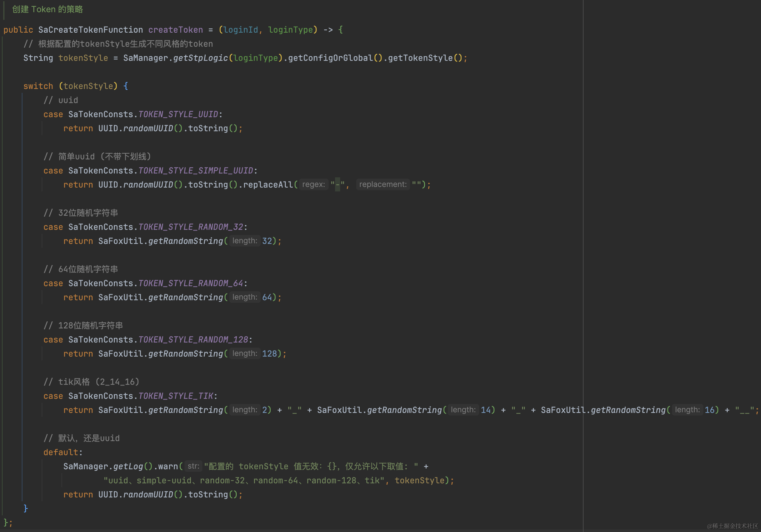Click the TOKEN_STYLE_SIMPLE_UUID constant
This screenshot has width=761, height=532.
(196, 171)
